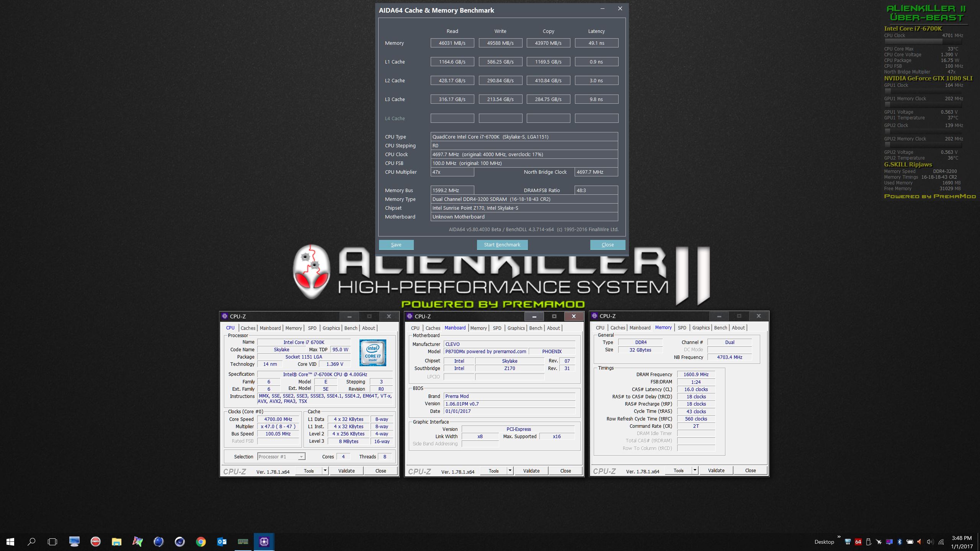
Task: Click the Intel Core i7 logo in CPU-Z
Action: click(372, 352)
